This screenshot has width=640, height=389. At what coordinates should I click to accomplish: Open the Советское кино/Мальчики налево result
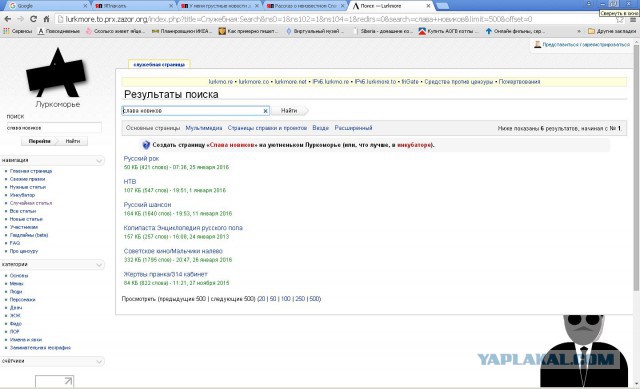click(173, 251)
